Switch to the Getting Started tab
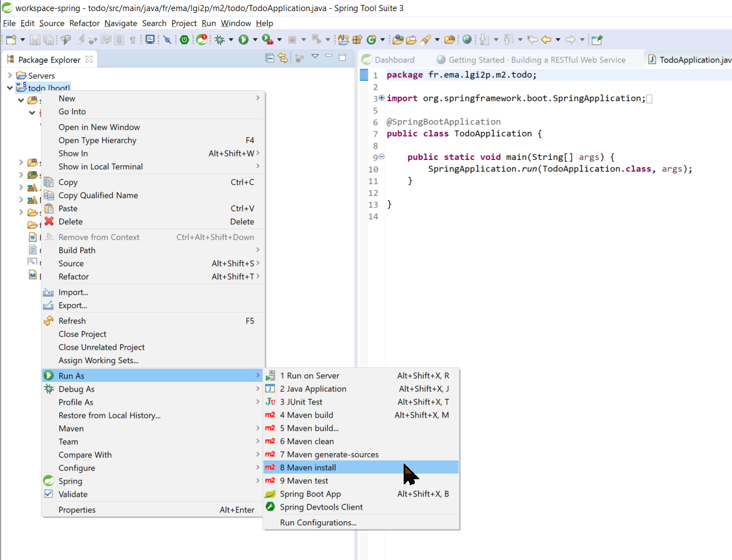Viewport: 732px width, 560px height. click(x=531, y=60)
